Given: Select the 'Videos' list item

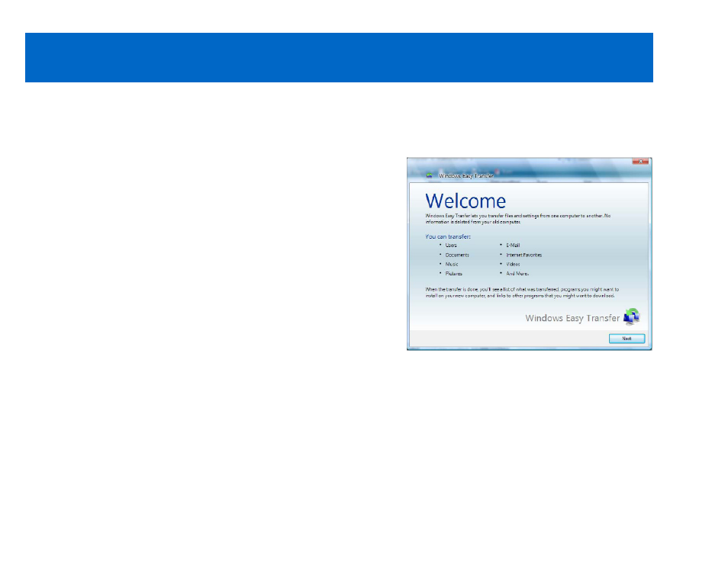Looking at the screenshot, I should pyautogui.click(x=513, y=264).
